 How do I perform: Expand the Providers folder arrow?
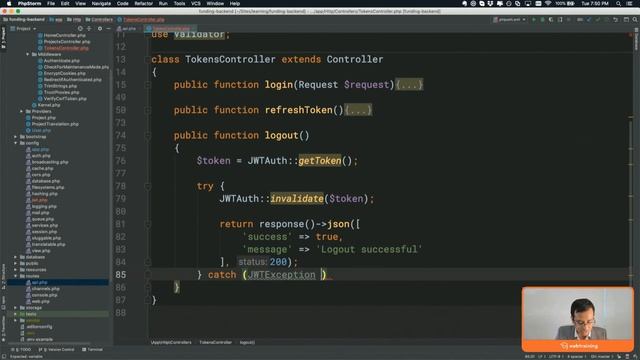[21, 111]
